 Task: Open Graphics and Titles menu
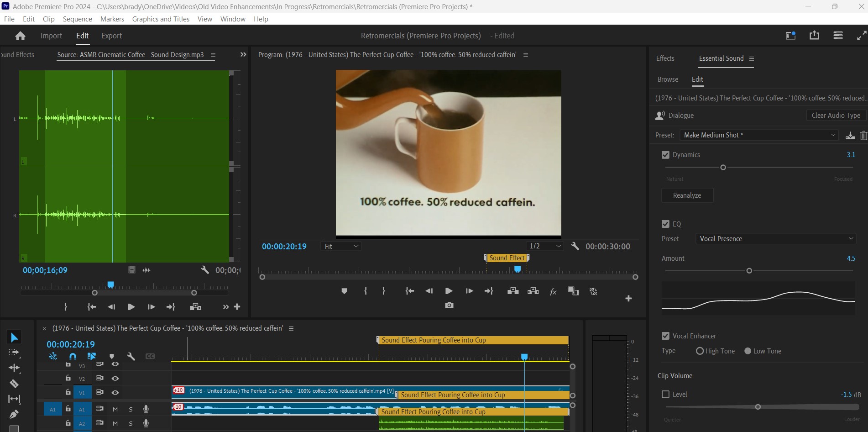[x=161, y=19]
